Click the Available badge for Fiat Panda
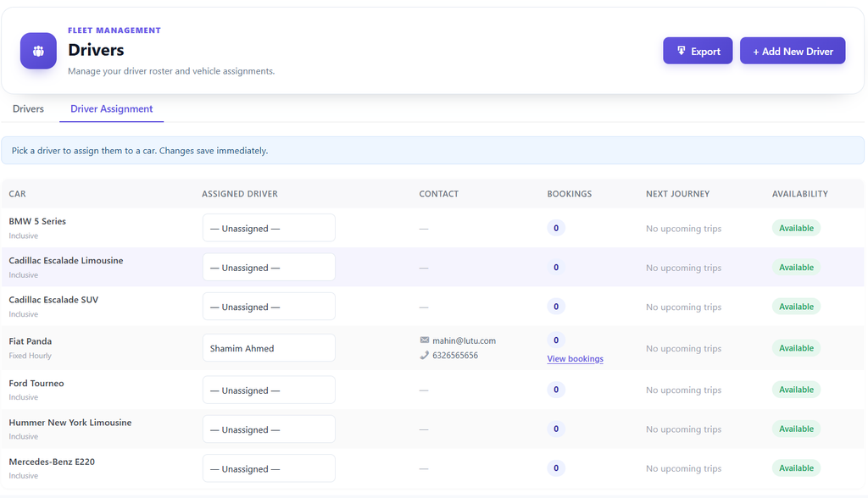Viewport: 868px width, 498px height. pyautogui.click(x=796, y=348)
